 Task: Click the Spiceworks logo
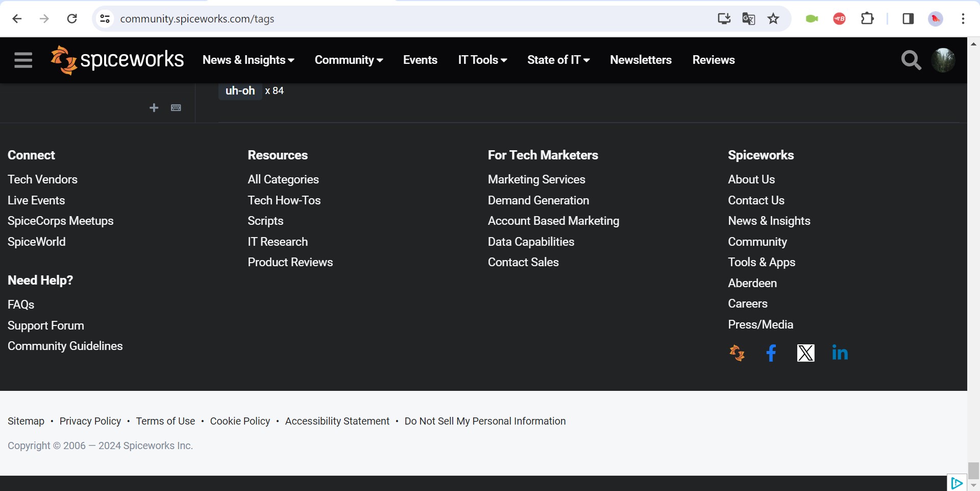(x=117, y=60)
